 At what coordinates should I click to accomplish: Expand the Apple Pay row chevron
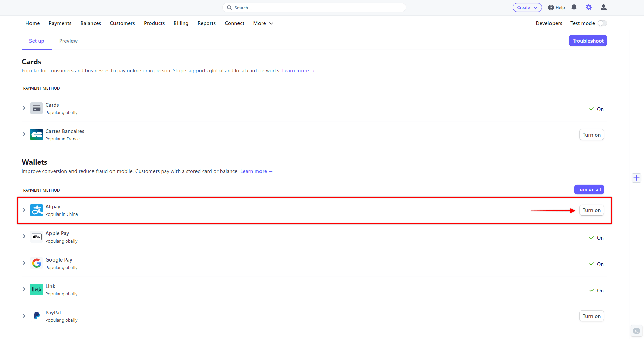[x=24, y=236]
